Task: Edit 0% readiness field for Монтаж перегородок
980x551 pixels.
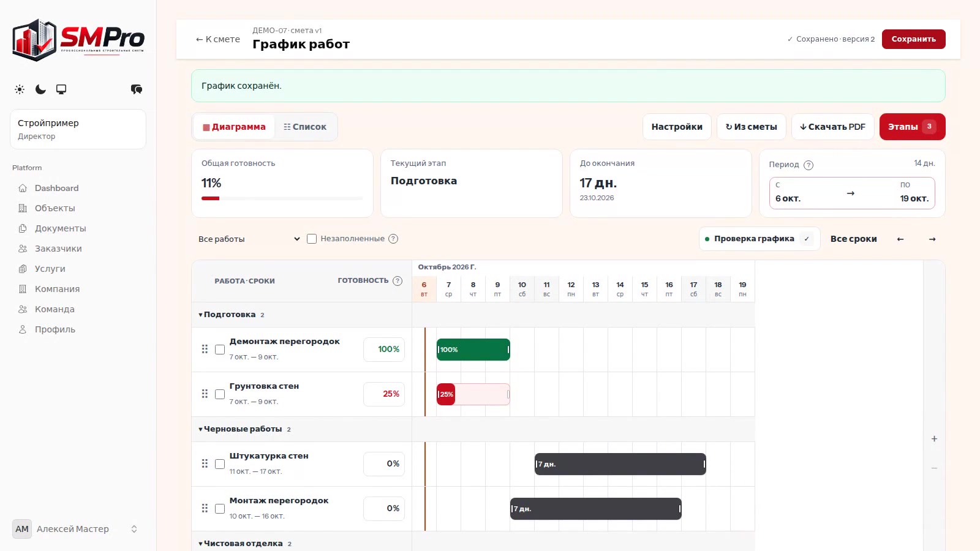Action: click(384, 509)
